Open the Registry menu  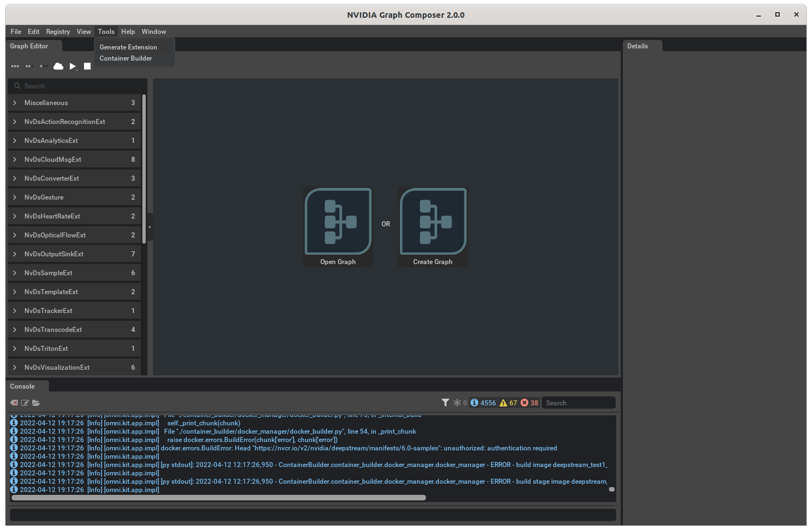(58, 31)
